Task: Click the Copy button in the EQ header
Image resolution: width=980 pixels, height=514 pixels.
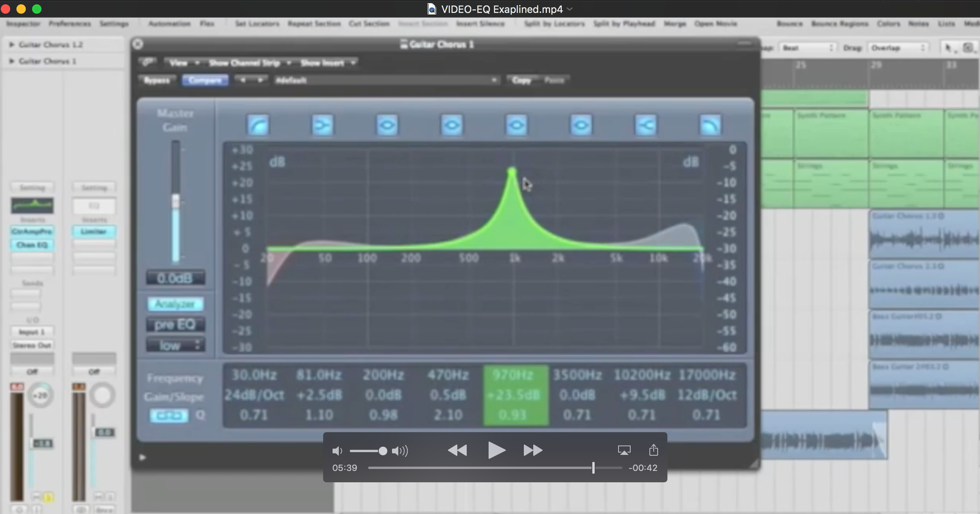Action: (x=522, y=80)
